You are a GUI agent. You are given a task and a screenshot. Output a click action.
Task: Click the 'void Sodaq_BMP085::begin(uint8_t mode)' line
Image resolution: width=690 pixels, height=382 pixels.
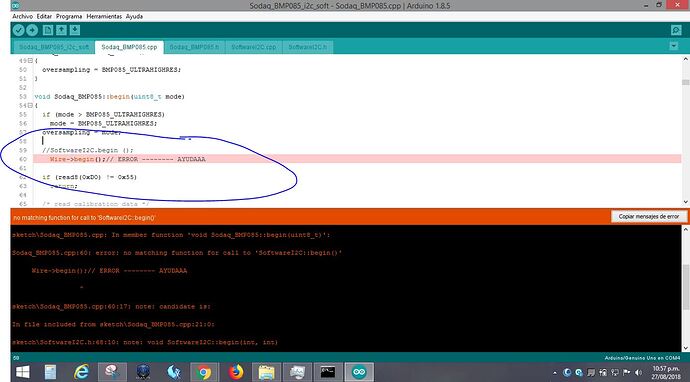pos(110,96)
